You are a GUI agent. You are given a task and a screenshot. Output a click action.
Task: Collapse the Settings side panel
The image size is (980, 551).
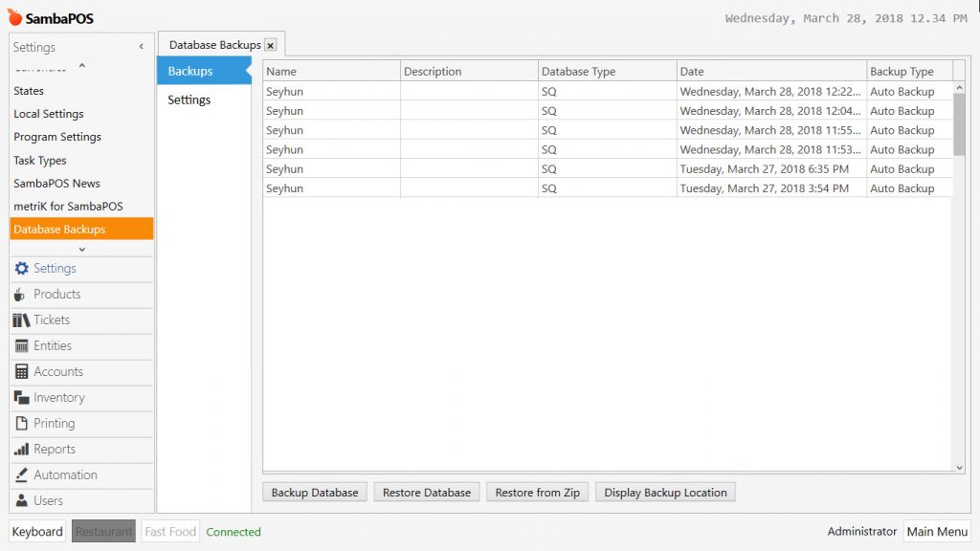click(142, 46)
